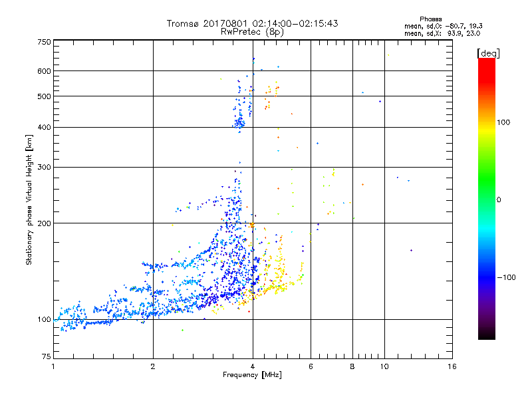The image size is (532, 399).
Task: Click the phase colorbar gradient
Action: click(487, 198)
